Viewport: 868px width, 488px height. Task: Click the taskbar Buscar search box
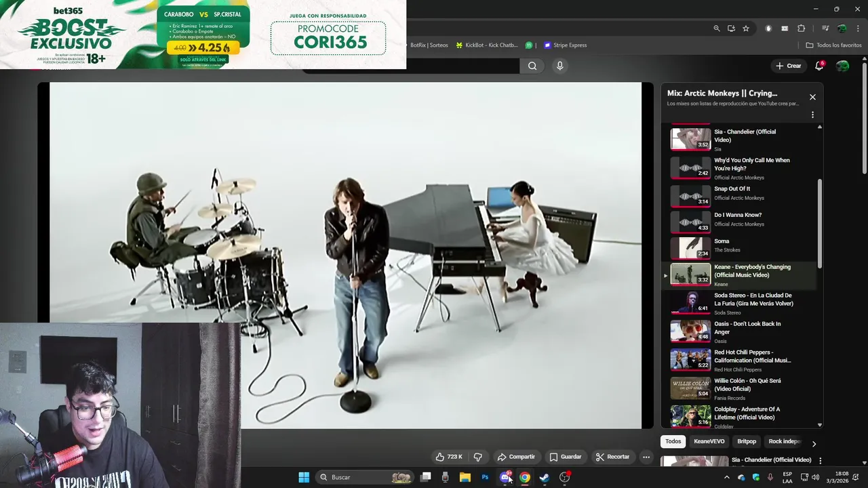[x=365, y=477]
